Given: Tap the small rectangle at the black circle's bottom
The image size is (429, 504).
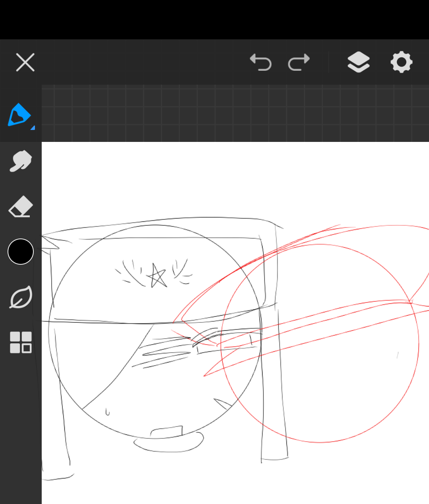Looking at the screenshot, I should pyautogui.click(x=167, y=432).
